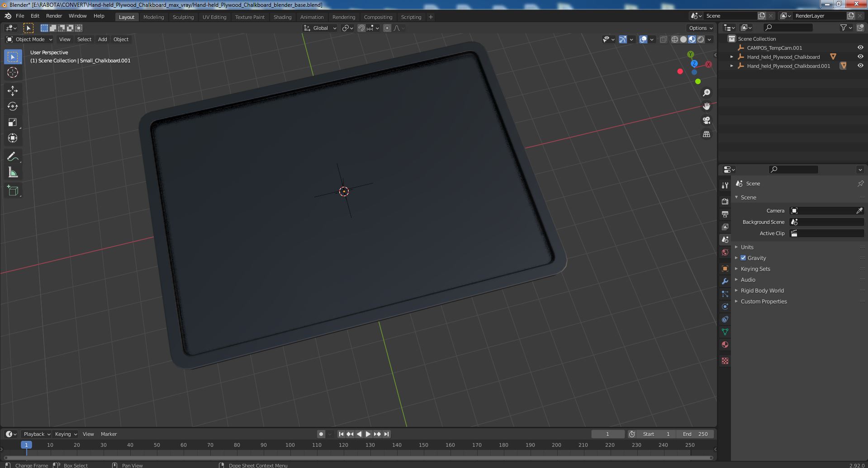Open the Tool properties tab

coord(725,185)
